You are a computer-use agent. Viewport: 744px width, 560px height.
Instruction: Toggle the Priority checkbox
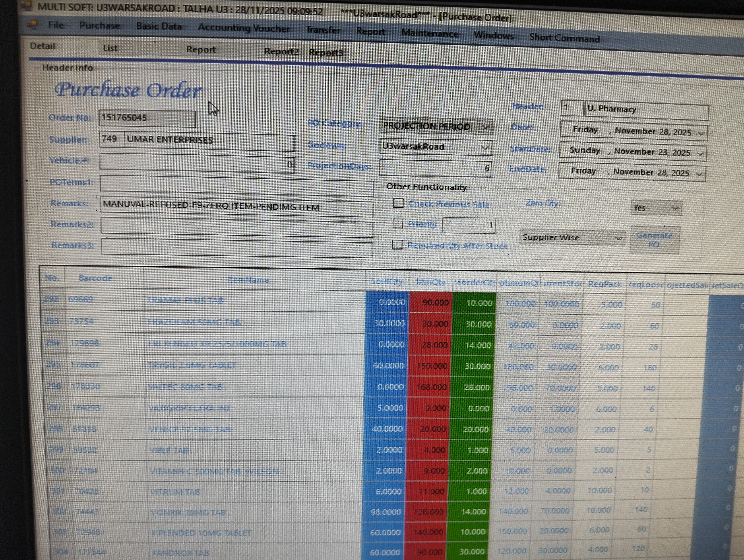pos(398,223)
